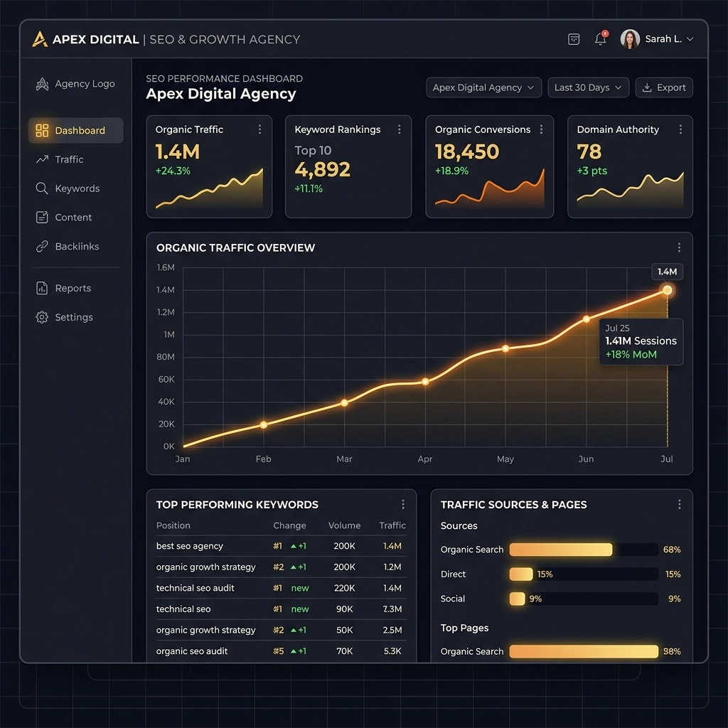Click the Top Pages Organic Search 38% bar
This screenshot has width=728, height=728.
coord(584,651)
